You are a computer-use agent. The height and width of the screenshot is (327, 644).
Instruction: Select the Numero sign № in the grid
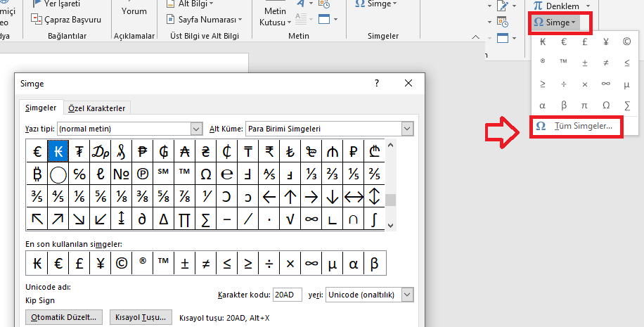[x=121, y=174]
